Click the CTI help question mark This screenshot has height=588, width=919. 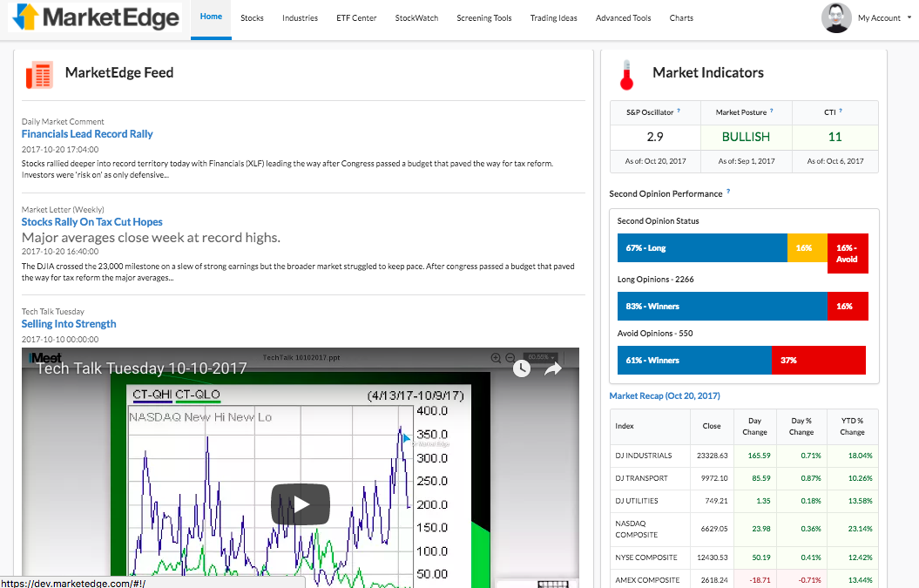(840, 112)
